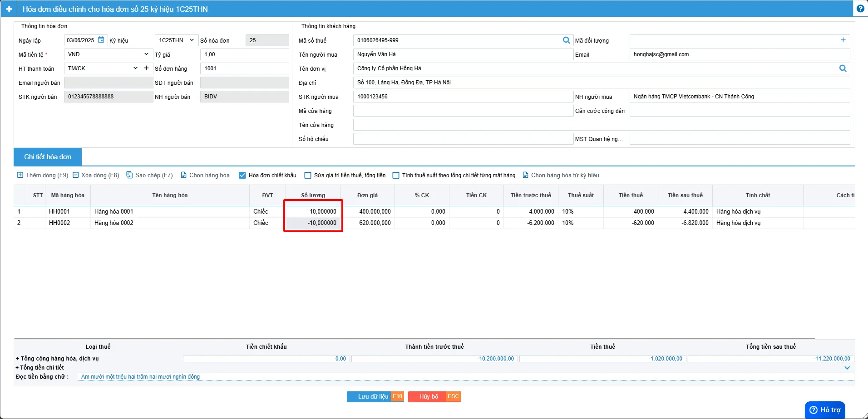This screenshot has height=419, width=868.
Task: Open the Mã tiền tệ VND dropdown
Action: coord(108,54)
